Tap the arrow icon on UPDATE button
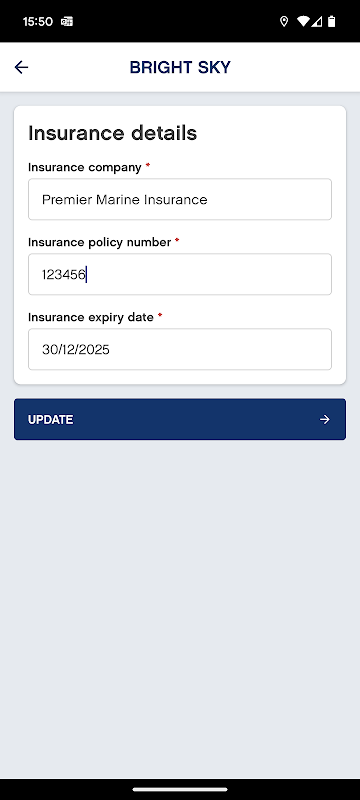The height and width of the screenshot is (800, 360). point(325,419)
